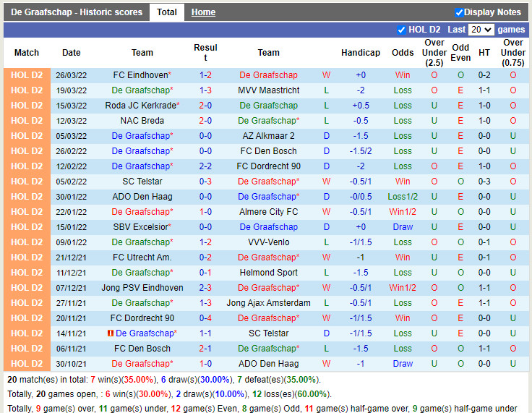The image size is (532, 413).
Task: Open NAC Breda team link
Action: tap(142, 121)
